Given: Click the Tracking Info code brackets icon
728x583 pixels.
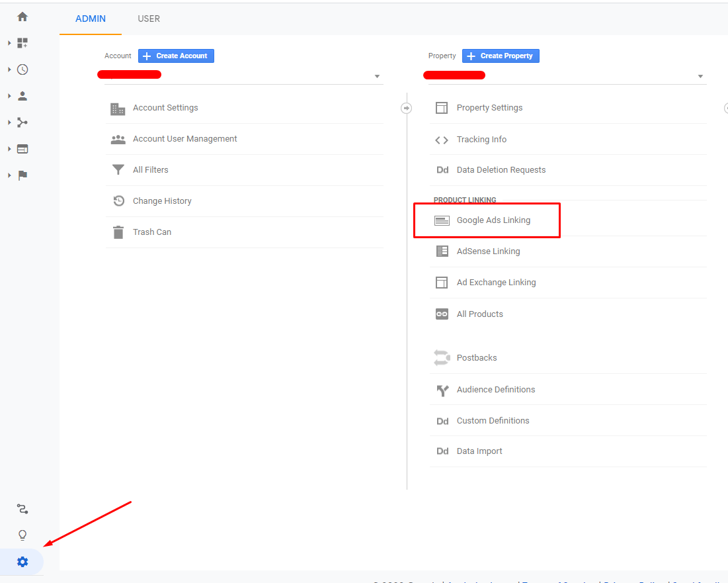Looking at the screenshot, I should tap(442, 140).
